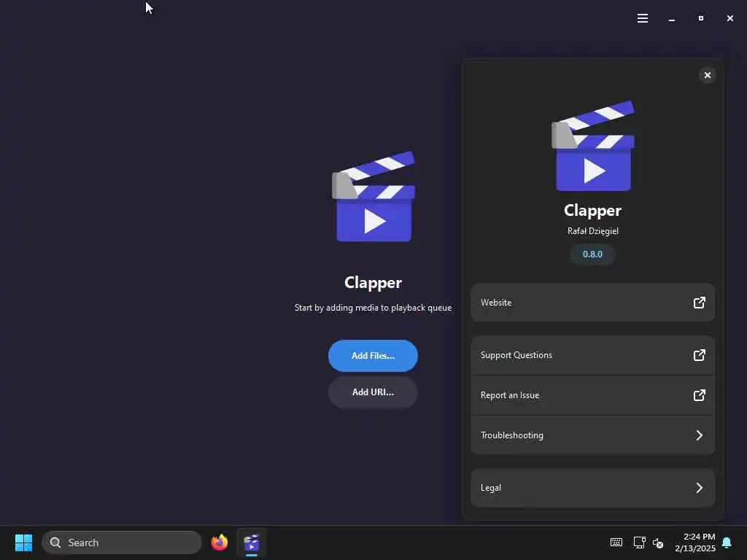This screenshot has height=560, width=747.
Task: Open external link icon for Website
Action: click(x=699, y=303)
